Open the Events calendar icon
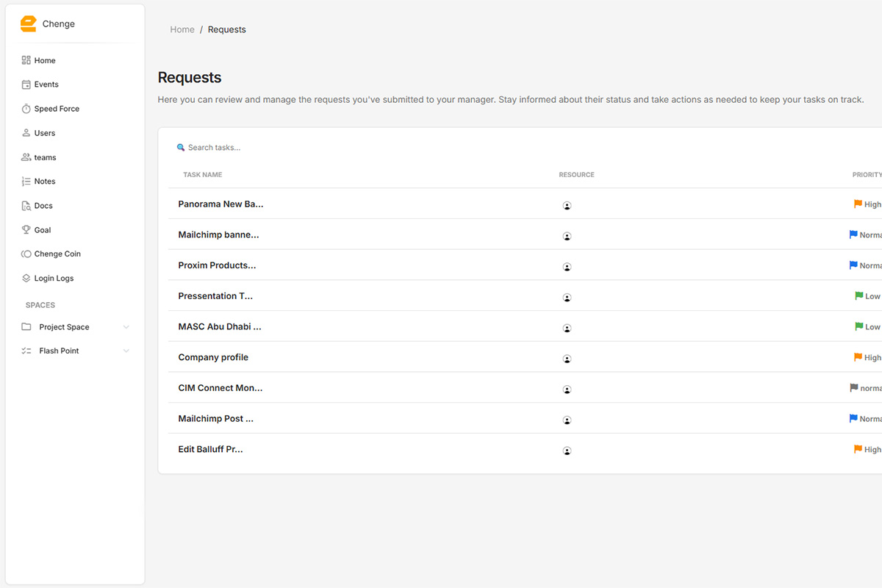The width and height of the screenshot is (882, 588). coord(26,85)
